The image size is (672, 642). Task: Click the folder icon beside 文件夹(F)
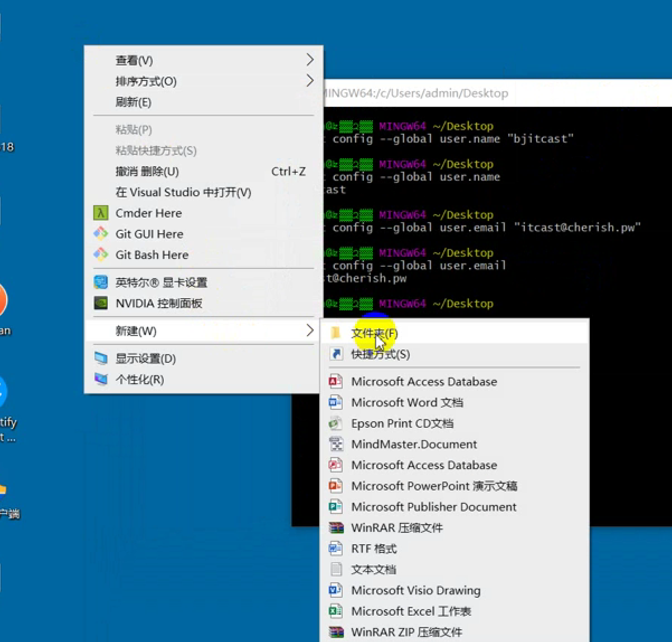[x=335, y=333]
